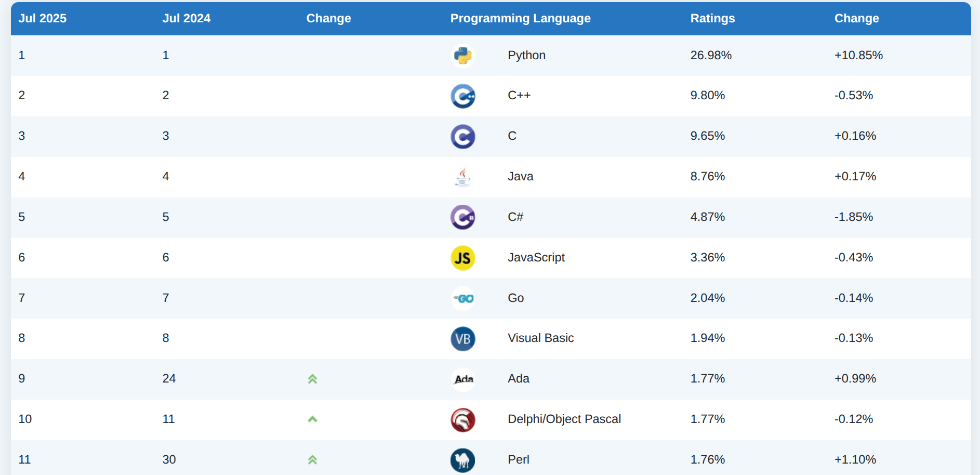Click the -0.53% change value
The image size is (980, 475).
[853, 95]
